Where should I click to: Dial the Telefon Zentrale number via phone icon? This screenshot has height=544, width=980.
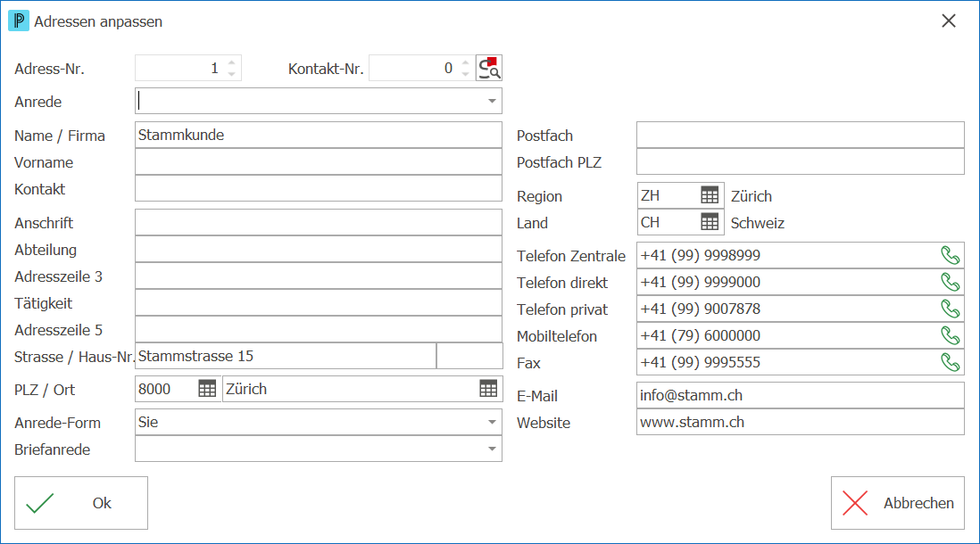[x=950, y=255]
